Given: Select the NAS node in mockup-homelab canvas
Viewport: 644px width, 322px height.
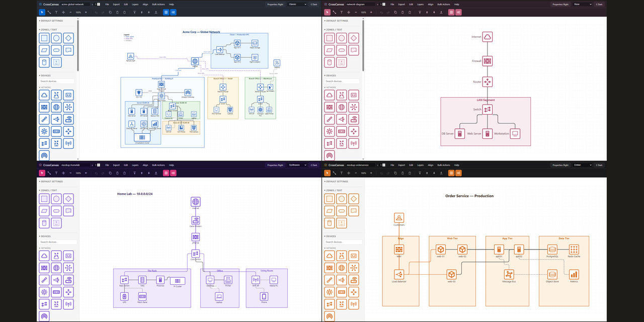Looking at the screenshot, I should [x=142, y=280].
